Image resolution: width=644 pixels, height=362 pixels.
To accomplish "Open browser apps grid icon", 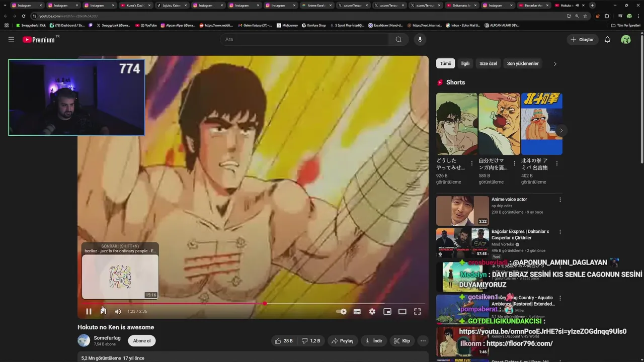I will [7, 25].
